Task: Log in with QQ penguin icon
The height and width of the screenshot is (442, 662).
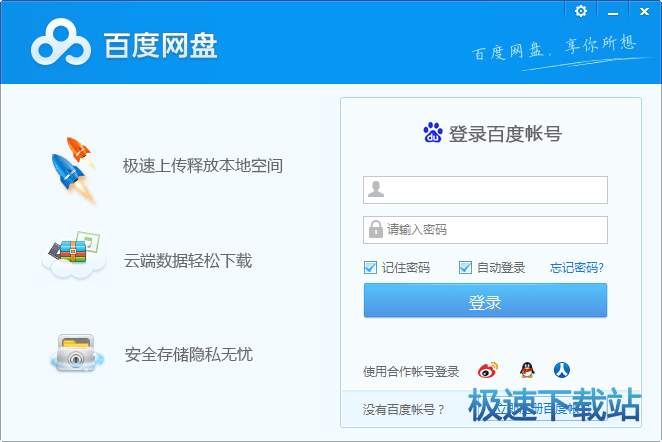Action: pyautogui.click(x=527, y=370)
